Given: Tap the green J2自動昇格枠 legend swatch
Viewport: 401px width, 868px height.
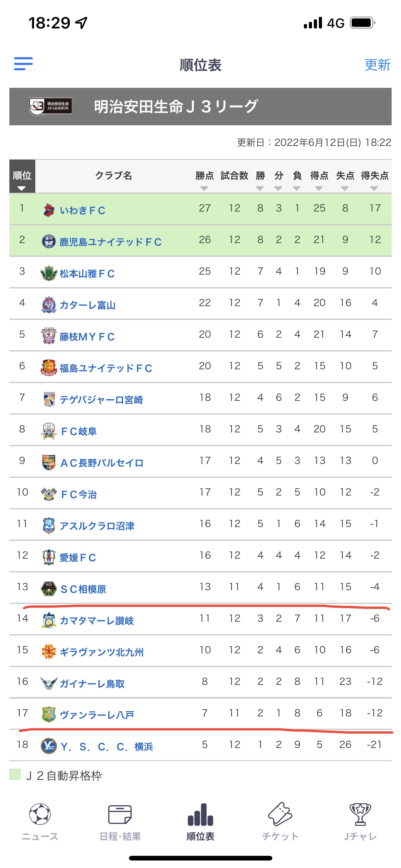Looking at the screenshot, I should coord(15,774).
